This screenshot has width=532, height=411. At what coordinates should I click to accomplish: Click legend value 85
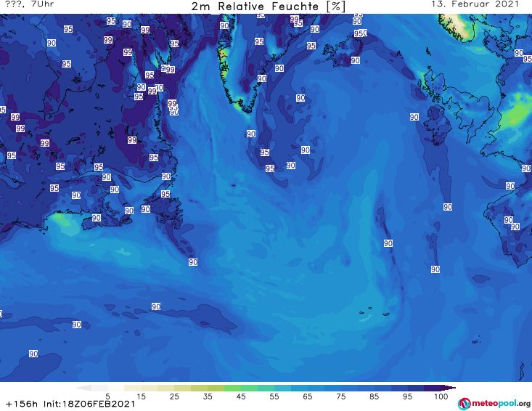pyautogui.click(x=375, y=396)
